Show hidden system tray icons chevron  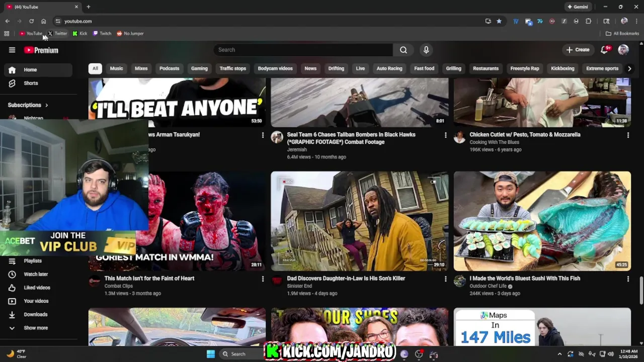click(x=559, y=354)
